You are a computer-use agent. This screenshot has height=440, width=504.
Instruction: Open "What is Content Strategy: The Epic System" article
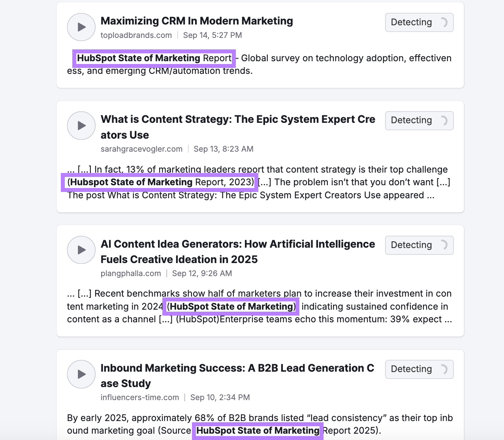237,119
